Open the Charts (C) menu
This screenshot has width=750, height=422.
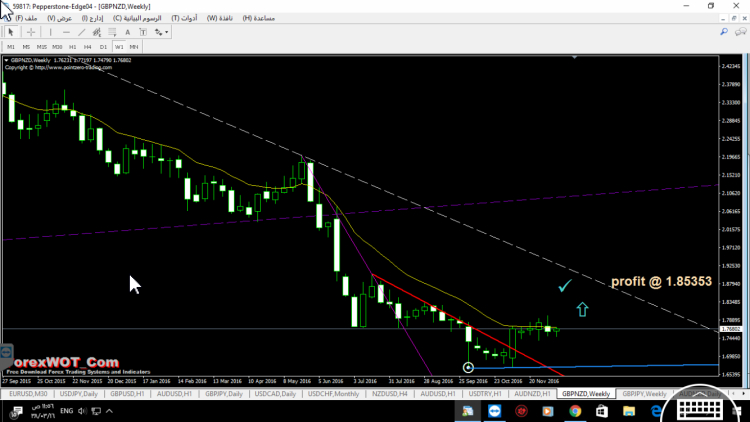click(x=137, y=18)
